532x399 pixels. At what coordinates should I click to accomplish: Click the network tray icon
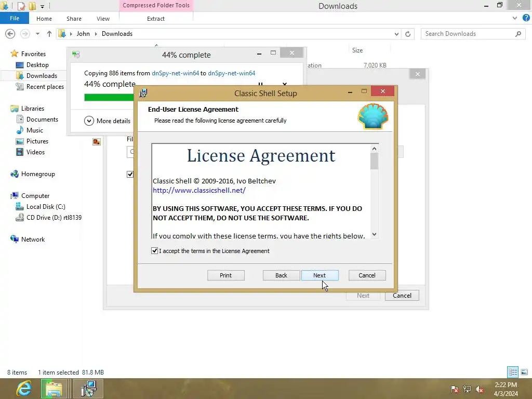(x=467, y=389)
